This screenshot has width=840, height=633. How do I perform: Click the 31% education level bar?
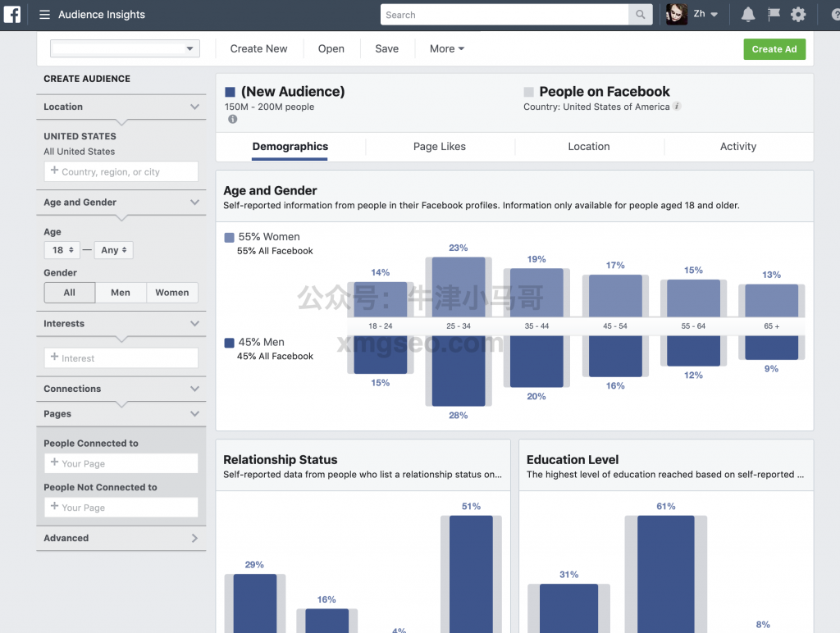[569, 608]
